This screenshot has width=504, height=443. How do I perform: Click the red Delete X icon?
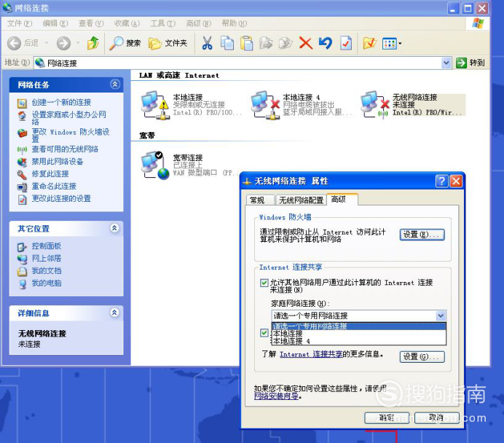click(x=306, y=43)
